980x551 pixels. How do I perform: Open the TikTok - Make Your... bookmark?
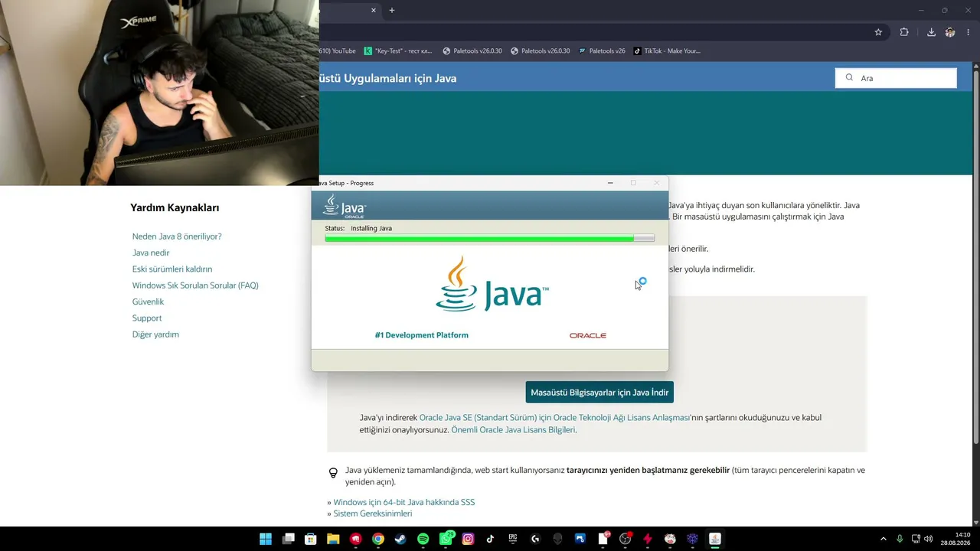click(667, 51)
